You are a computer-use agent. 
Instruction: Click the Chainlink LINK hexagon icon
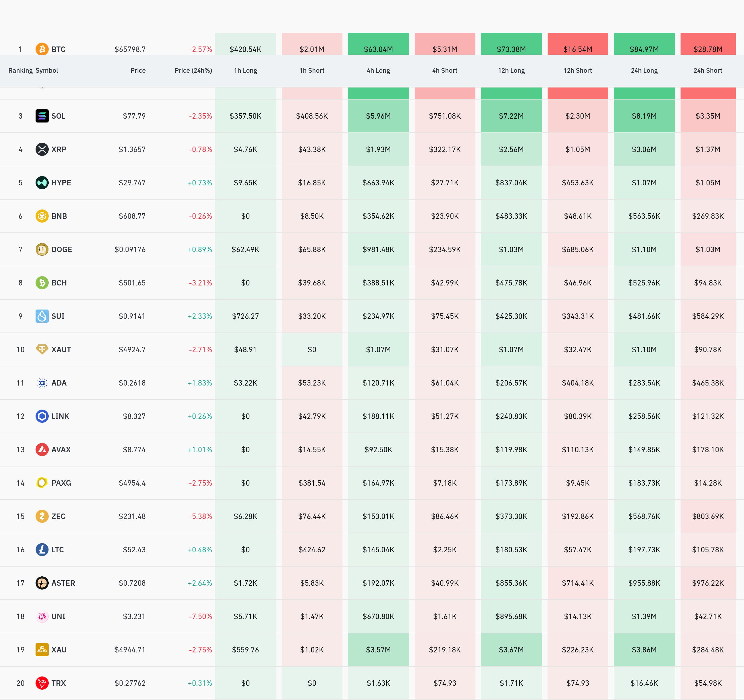[42, 416]
